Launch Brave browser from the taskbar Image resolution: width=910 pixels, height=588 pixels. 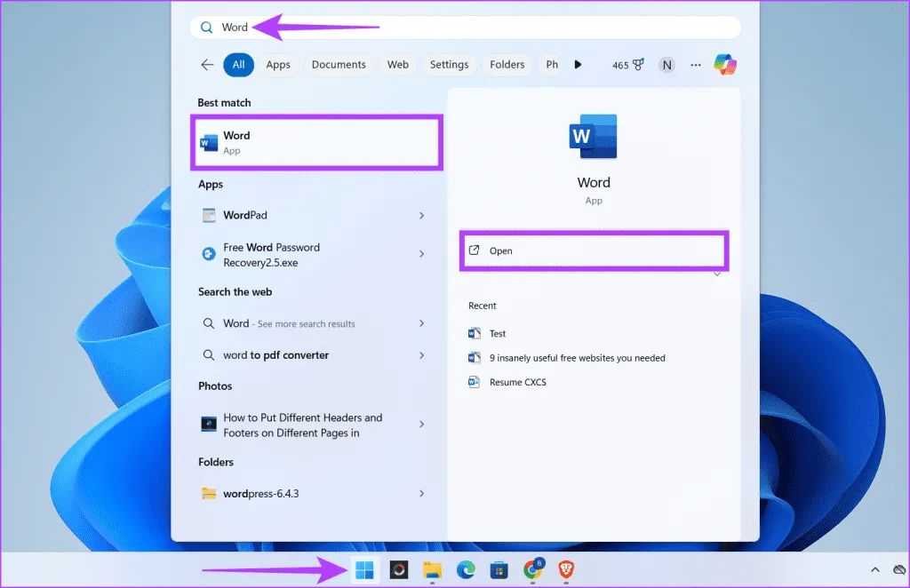pyautogui.click(x=565, y=569)
